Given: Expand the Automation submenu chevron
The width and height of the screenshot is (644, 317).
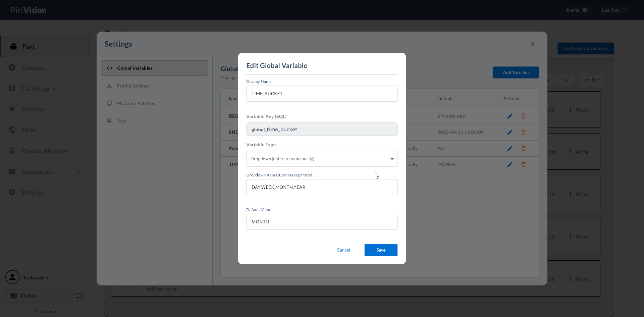Looking at the screenshot, I should coord(78,171).
